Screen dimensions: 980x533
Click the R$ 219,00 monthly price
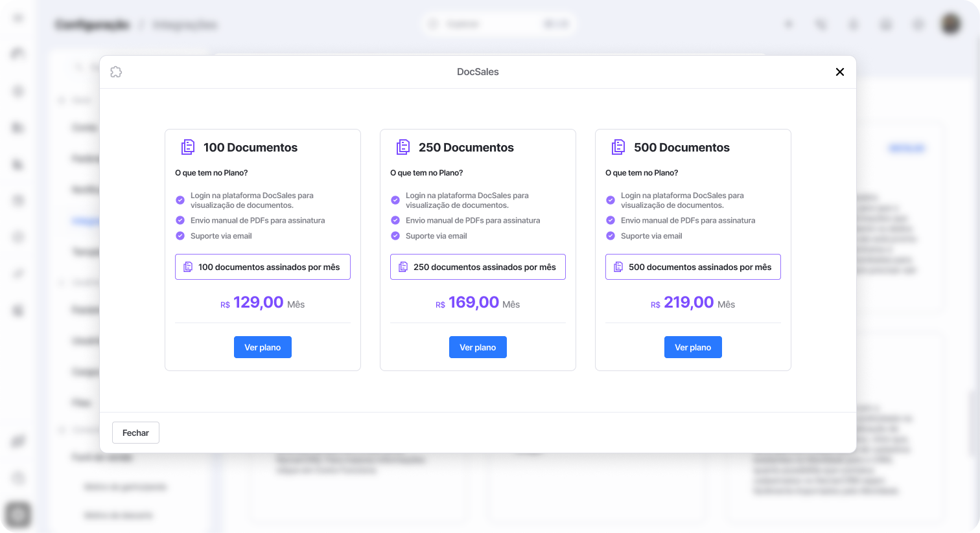[x=693, y=302]
